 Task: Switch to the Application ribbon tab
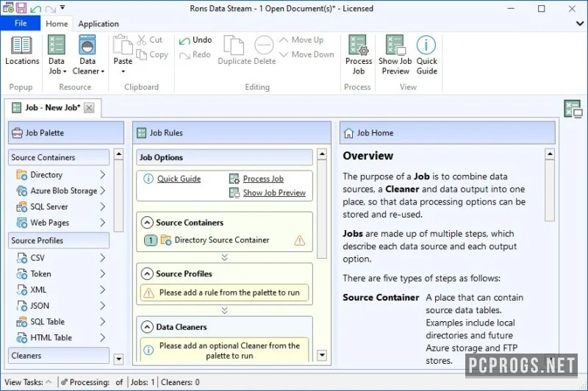tap(98, 24)
